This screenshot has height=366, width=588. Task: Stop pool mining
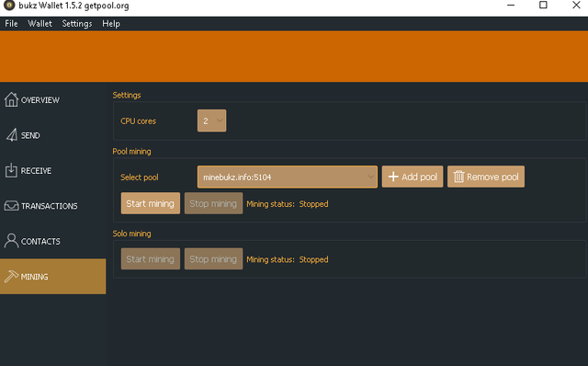click(213, 203)
